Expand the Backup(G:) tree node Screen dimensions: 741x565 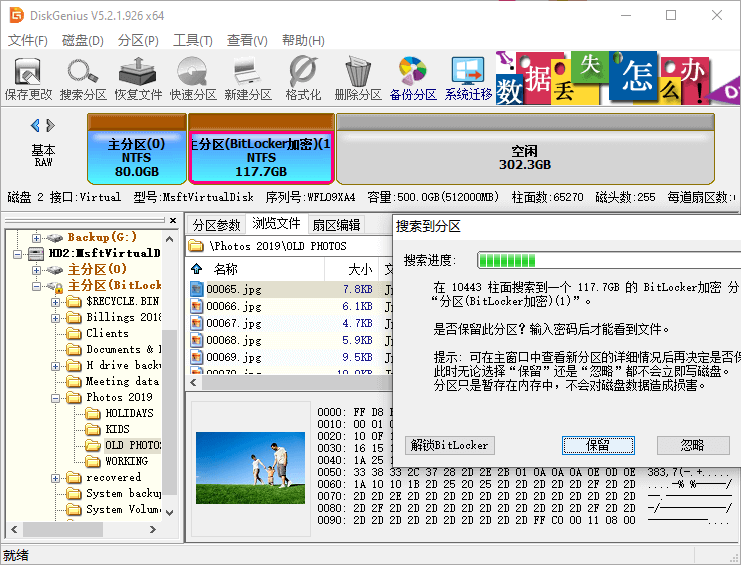pos(36,238)
